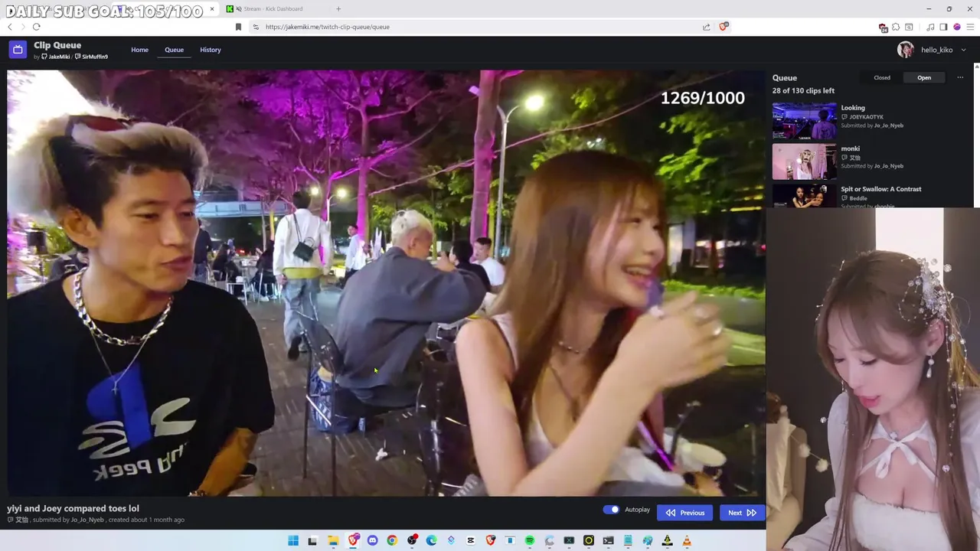Click the 'monki' clip title
The height and width of the screenshot is (551, 980).
pyautogui.click(x=851, y=148)
